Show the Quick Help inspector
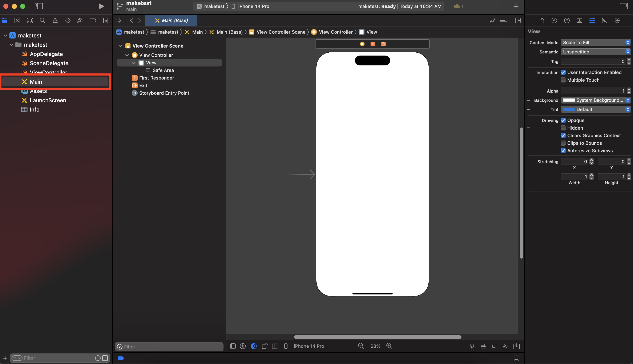 tap(567, 20)
